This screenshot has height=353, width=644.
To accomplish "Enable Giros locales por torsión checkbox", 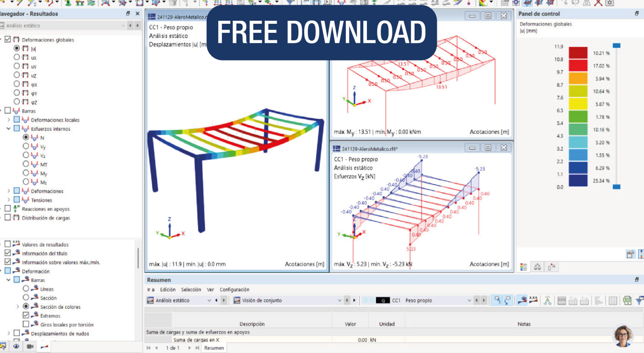I will 26,324.
